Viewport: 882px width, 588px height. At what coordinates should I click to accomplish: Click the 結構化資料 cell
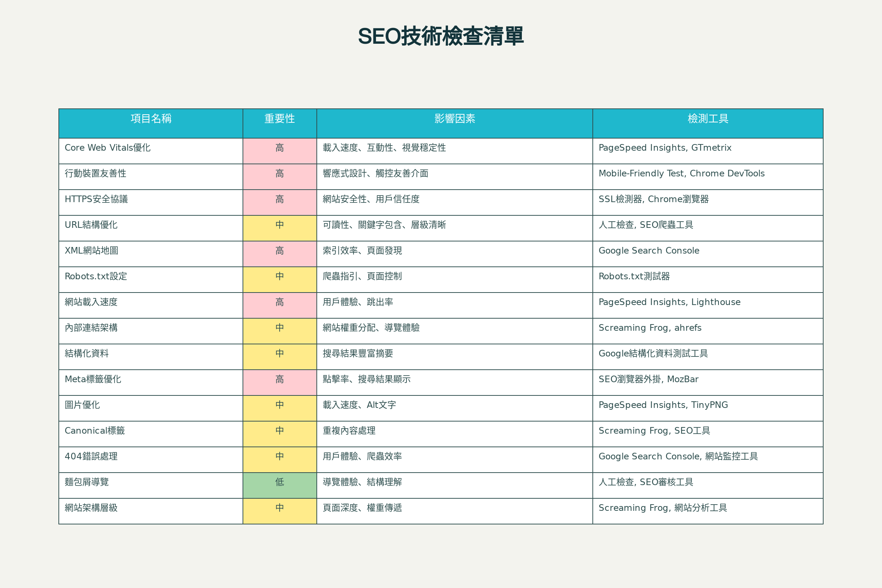tap(151, 356)
